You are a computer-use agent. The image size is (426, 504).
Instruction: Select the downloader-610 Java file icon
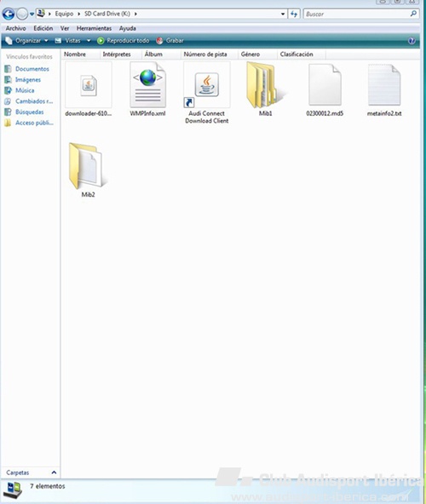click(89, 85)
